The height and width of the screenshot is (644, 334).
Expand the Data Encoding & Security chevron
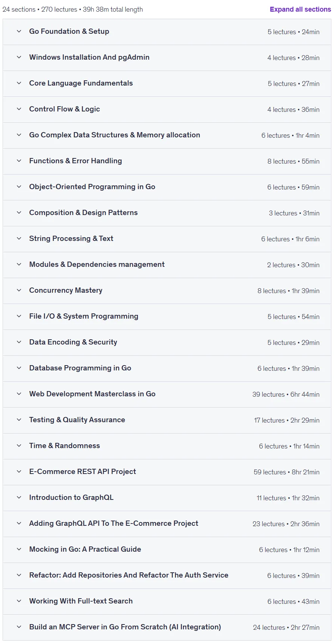(x=19, y=342)
